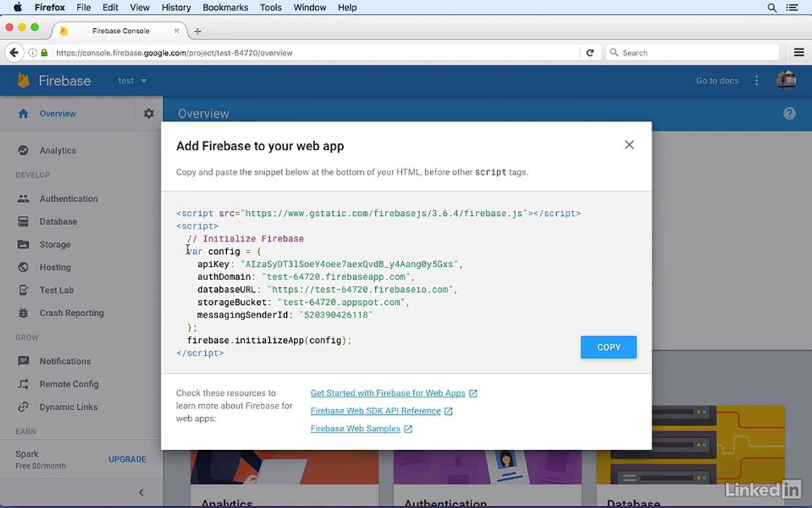Screen dimensions: 812x508
Task: Close the Add Firebase dialog
Action: pyautogui.click(x=629, y=145)
